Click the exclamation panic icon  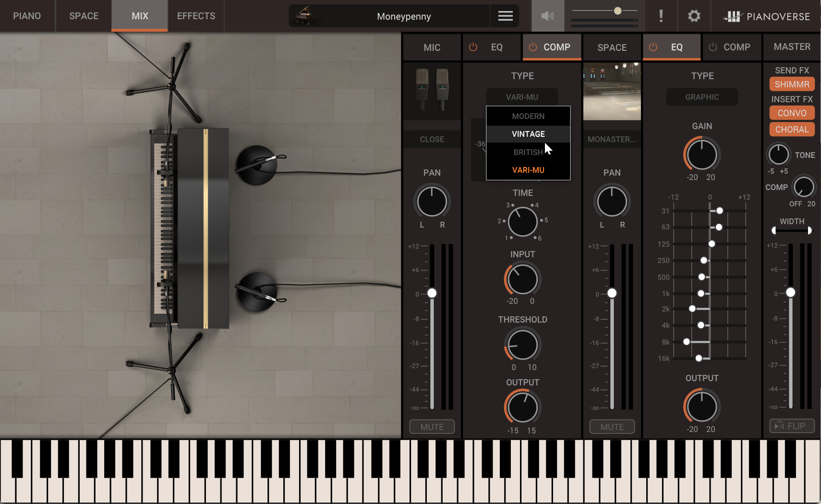(661, 16)
